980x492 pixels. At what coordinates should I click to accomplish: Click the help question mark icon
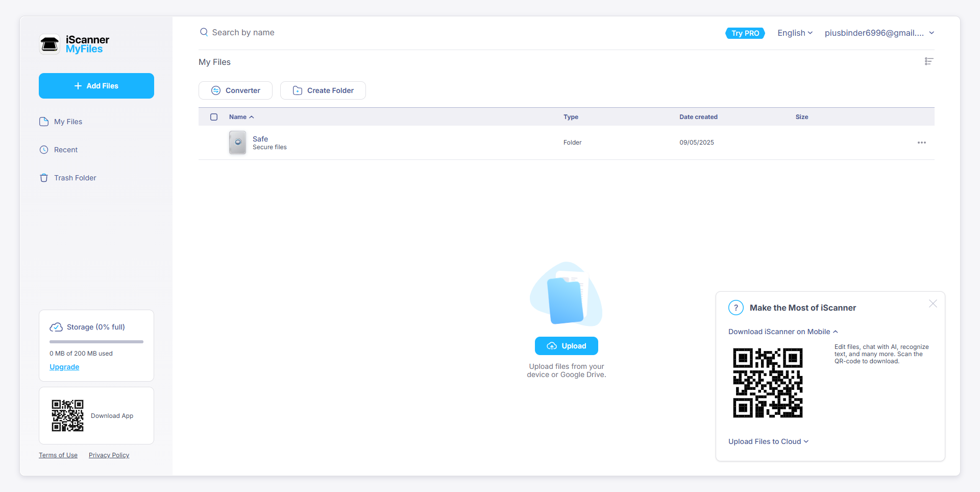(736, 308)
